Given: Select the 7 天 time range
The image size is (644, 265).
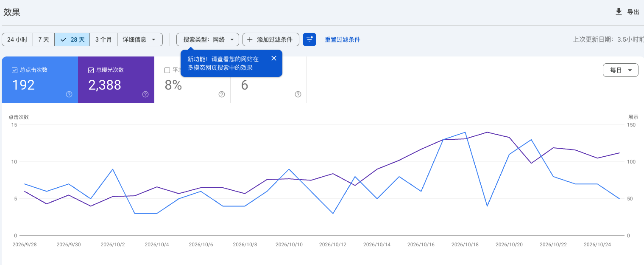Looking at the screenshot, I should coord(44,39).
